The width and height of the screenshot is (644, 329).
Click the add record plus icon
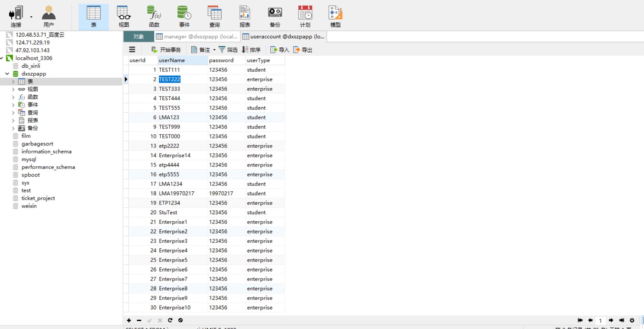[x=129, y=320]
